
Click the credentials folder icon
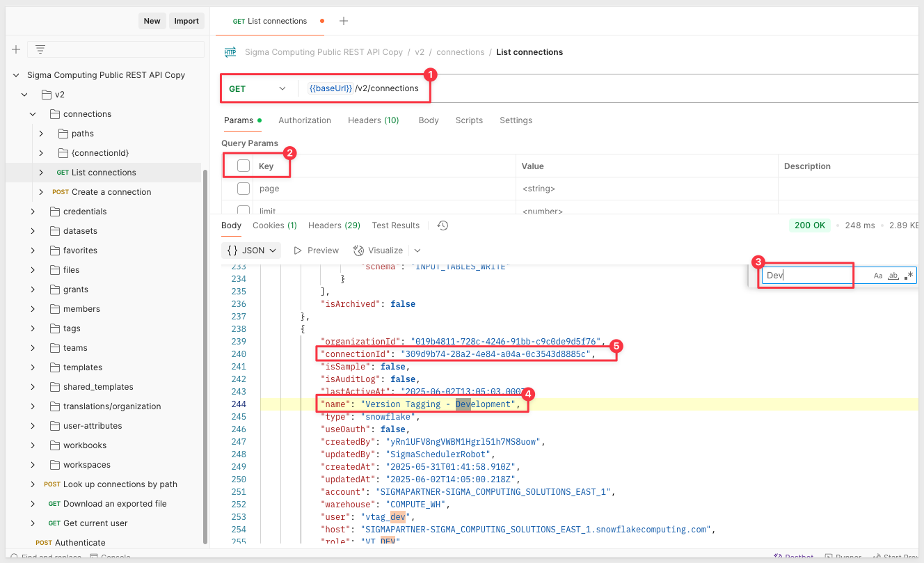pos(55,212)
